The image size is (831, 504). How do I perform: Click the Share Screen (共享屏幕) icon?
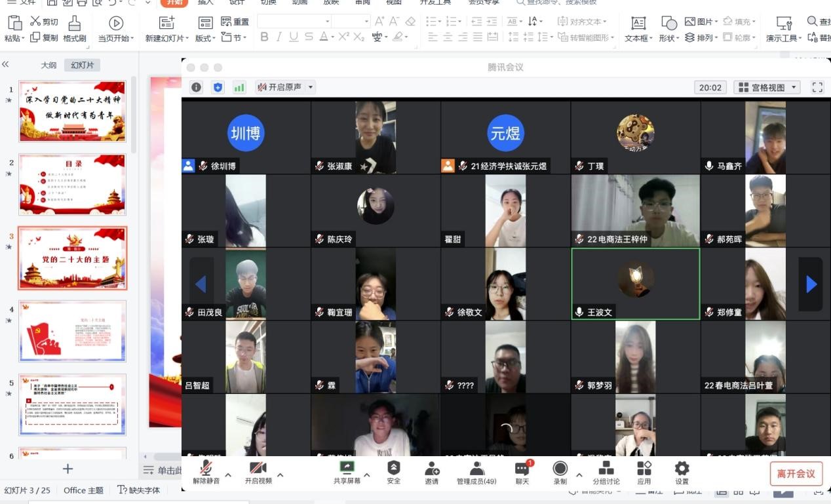tap(347, 468)
